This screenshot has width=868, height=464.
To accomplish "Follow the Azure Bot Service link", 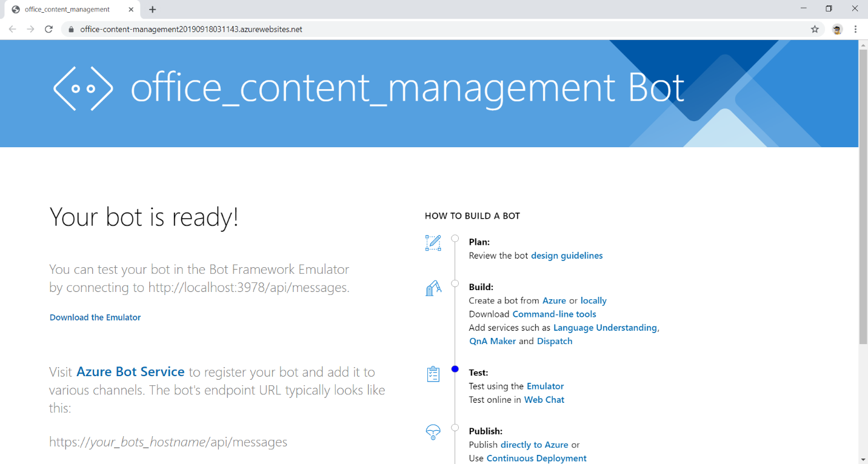I will point(130,372).
